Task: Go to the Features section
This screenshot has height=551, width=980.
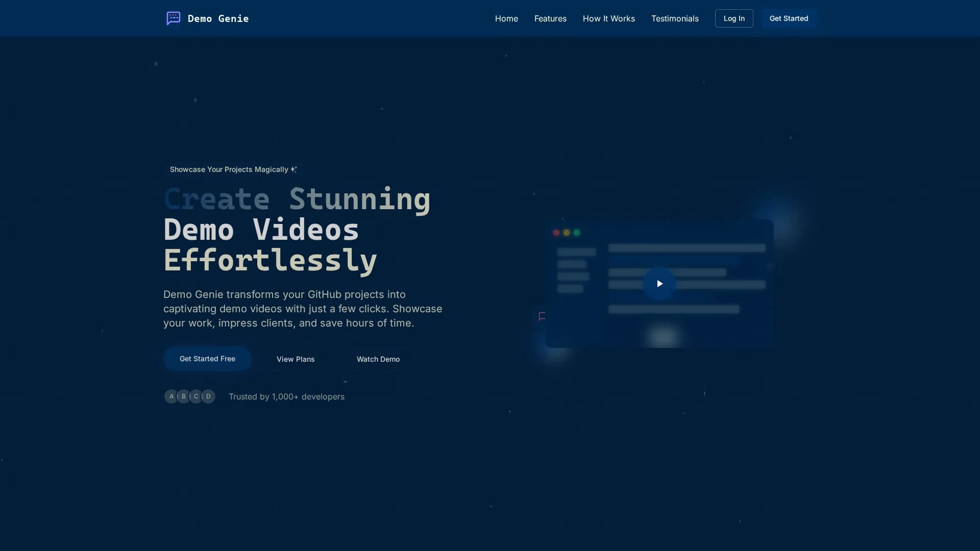Action: point(550,18)
